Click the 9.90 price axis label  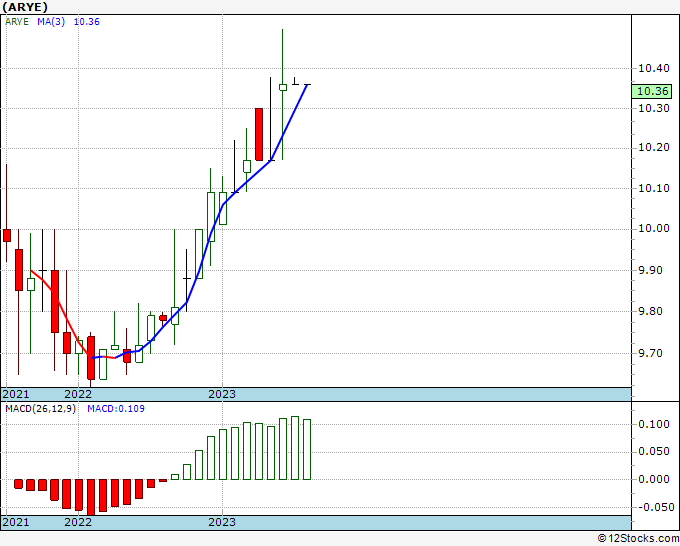pos(651,270)
